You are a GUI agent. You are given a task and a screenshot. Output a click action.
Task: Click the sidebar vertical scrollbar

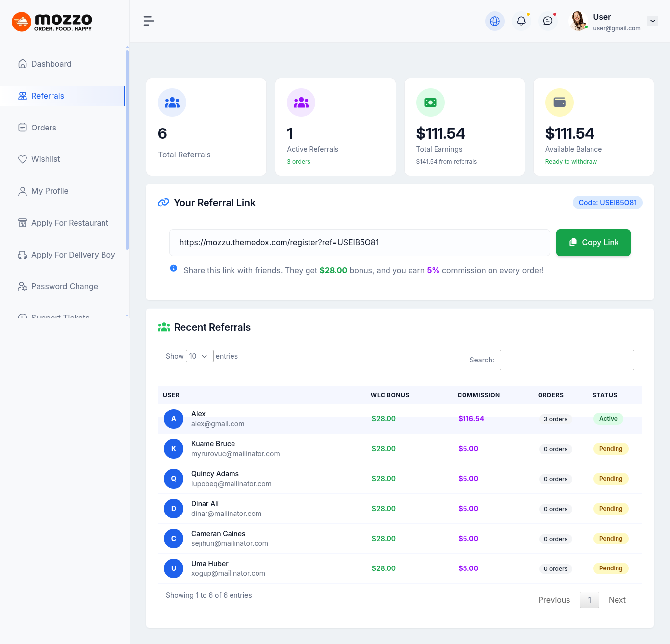click(x=127, y=147)
